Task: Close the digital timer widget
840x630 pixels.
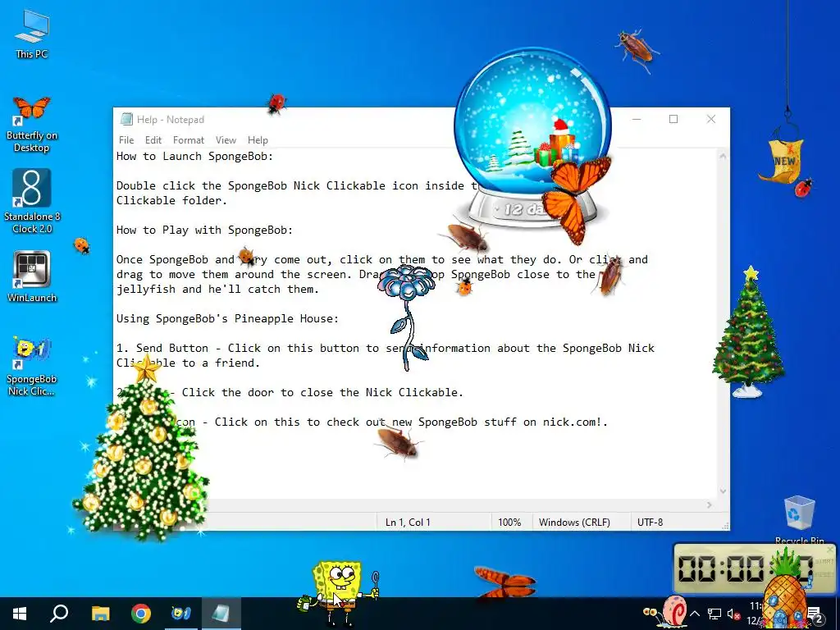Action: coord(830,550)
